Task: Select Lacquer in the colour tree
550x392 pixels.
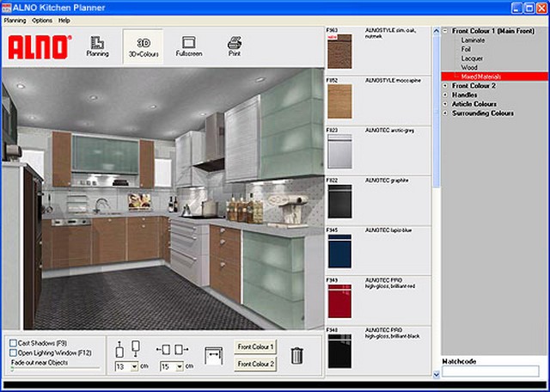Action: click(472, 58)
